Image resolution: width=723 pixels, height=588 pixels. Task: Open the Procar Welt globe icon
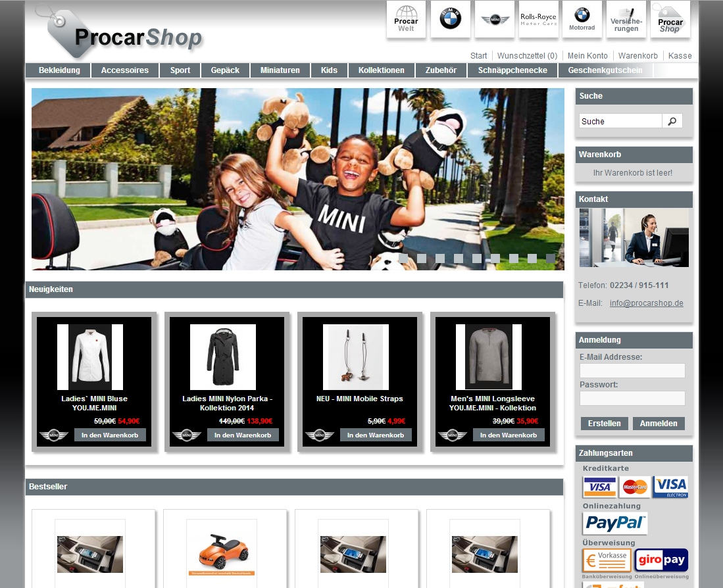[x=406, y=19]
